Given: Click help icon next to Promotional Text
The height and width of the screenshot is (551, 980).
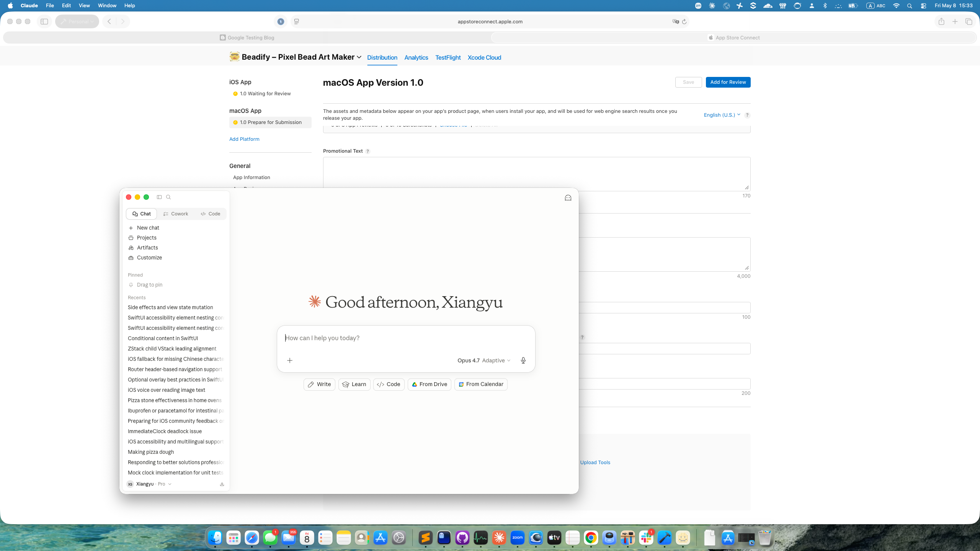Looking at the screenshot, I should click(x=367, y=151).
